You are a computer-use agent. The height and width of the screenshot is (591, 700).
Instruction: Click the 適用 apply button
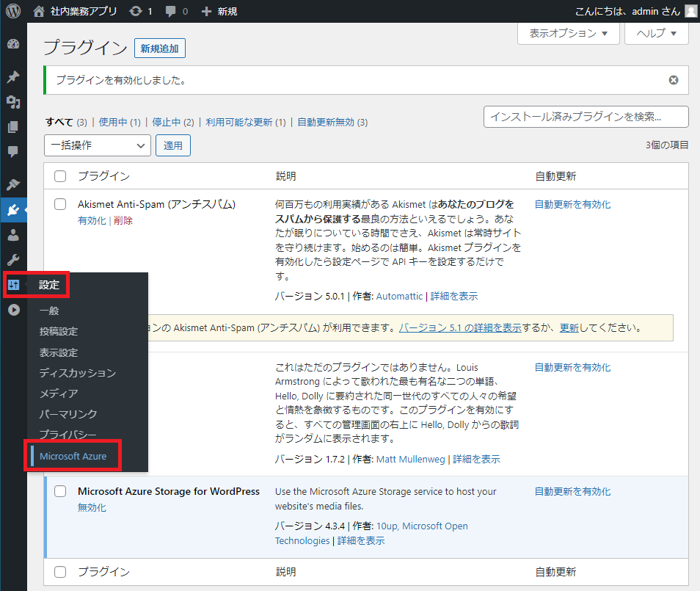coord(172,145)
